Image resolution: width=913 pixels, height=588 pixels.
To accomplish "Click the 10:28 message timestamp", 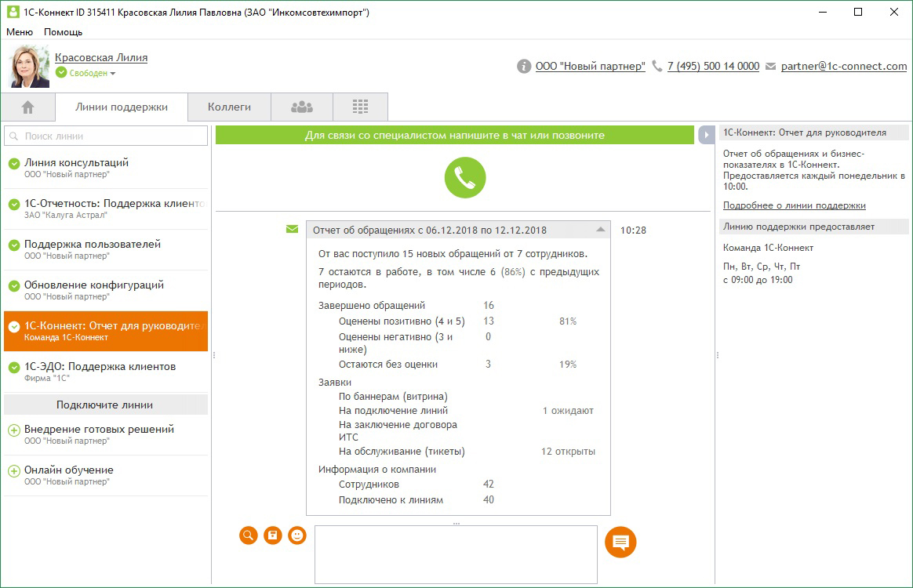I will [x=633, y=230].
